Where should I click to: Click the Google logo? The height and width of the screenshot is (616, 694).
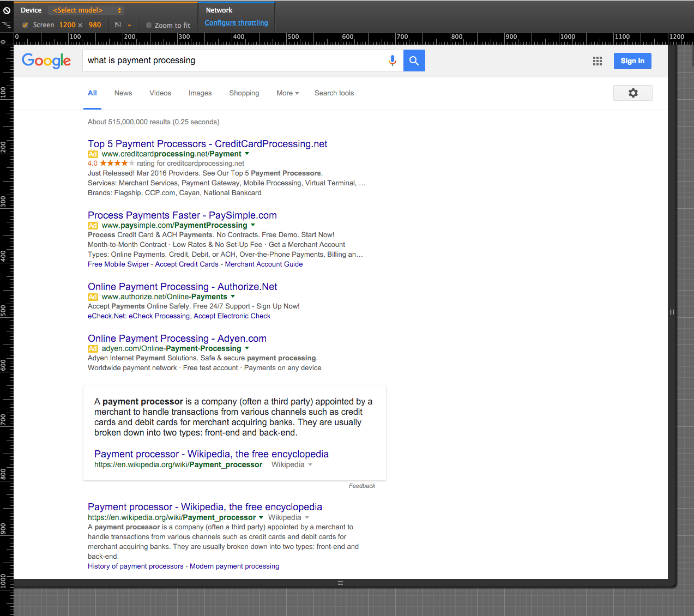click(46, 61)
